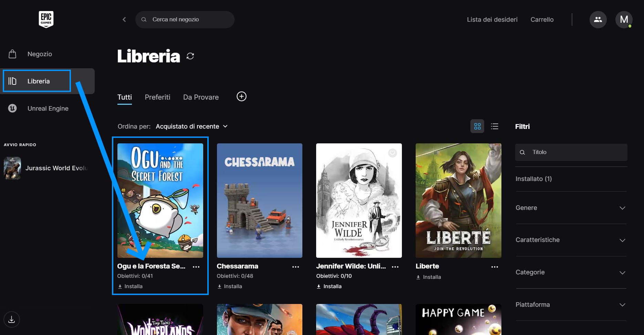644x335 pixels.
Task: Click the Libreria sidebar icon
Action: (x=12, y=81)
